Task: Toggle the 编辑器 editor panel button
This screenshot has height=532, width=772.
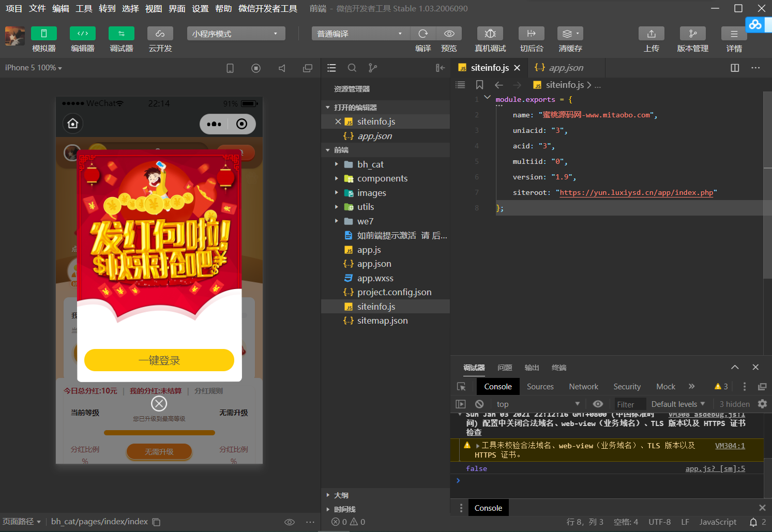Action: [83, 34]
